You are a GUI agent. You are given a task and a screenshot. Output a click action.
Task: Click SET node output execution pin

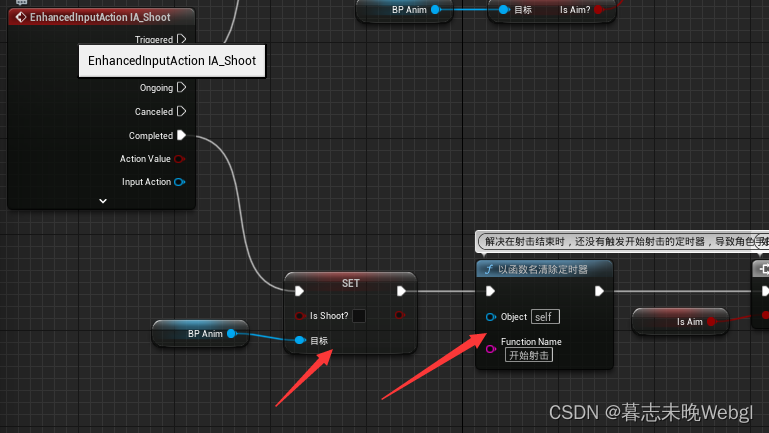click(401, 291)
